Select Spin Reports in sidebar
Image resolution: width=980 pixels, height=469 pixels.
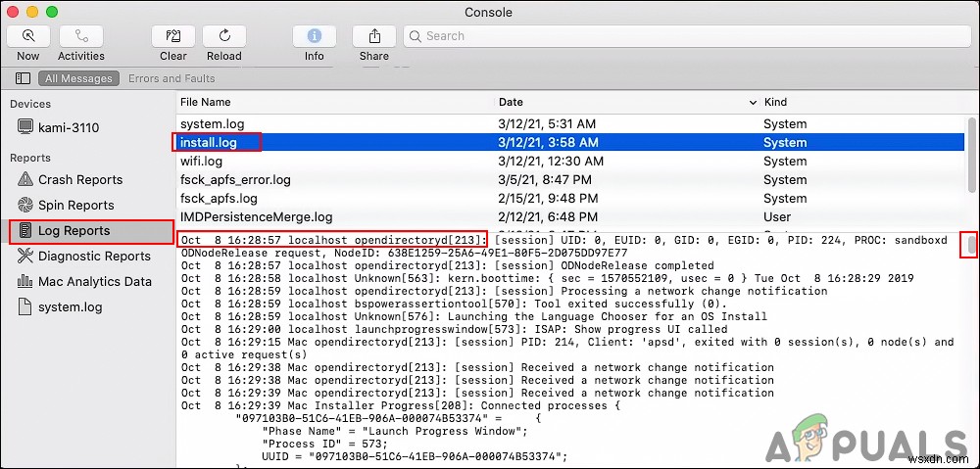coord(76,206)
